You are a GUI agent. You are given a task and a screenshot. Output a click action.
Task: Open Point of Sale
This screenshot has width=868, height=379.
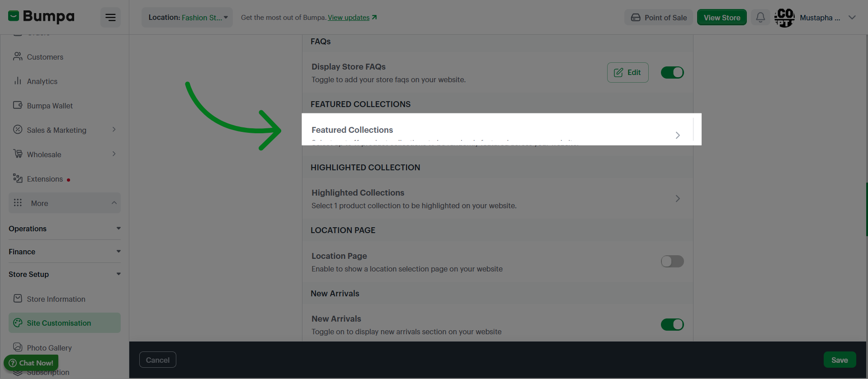[658, 18]
